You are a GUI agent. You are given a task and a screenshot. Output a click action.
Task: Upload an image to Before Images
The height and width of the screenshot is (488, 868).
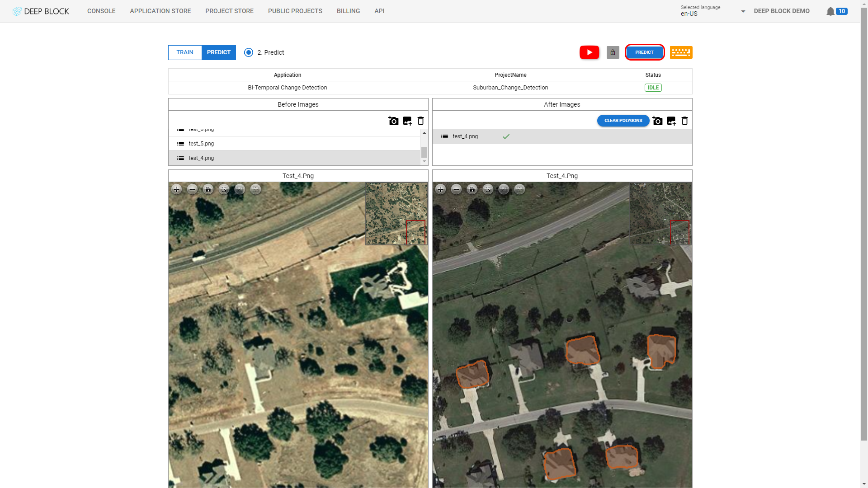tap(407, 121)
